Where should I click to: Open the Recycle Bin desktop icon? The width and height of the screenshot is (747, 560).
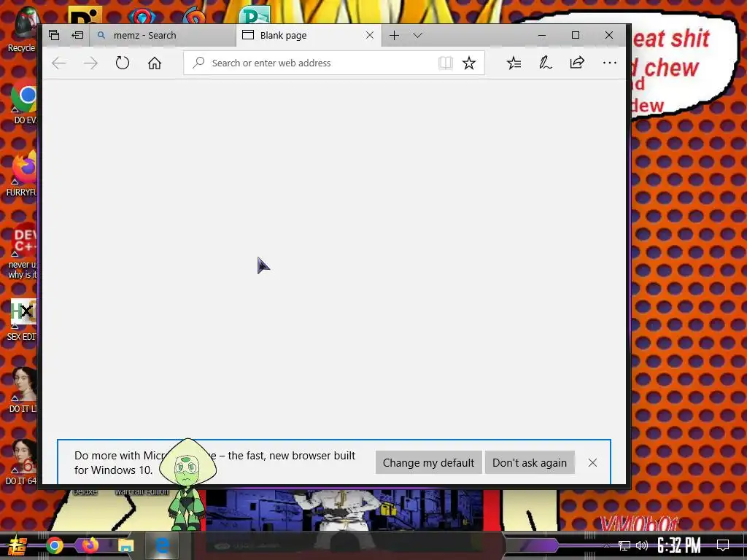tap(23, 29)
